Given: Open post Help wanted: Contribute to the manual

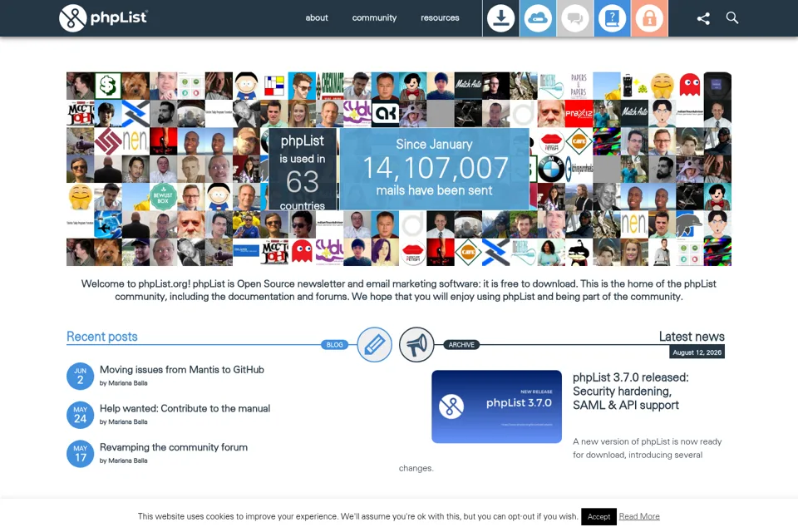Looking at the screenshot, I should click(185, 408).
